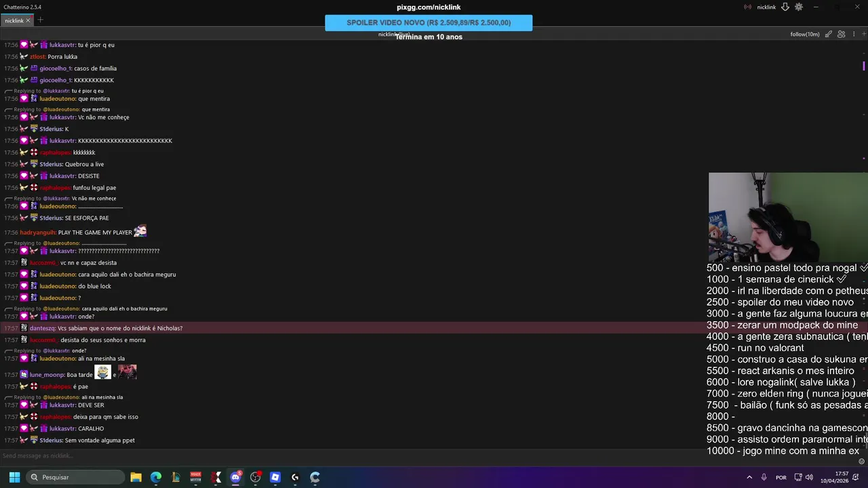Open League of Legends taskbar icon
Image resolution: width=868 pixels, height=488 pixels.
[176, 477]
